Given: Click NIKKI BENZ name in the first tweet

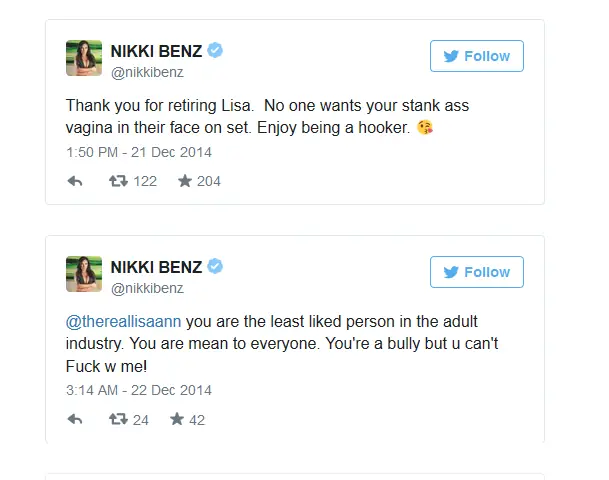Looking at the screenshot, I should click(157, 52).
